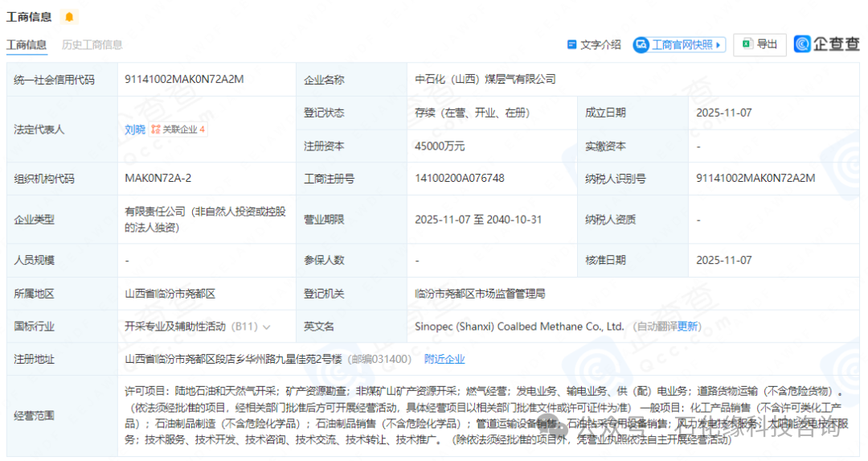Click the credit code 91141002MAK0N72A2M
The image size is (868, 461).
184,80
